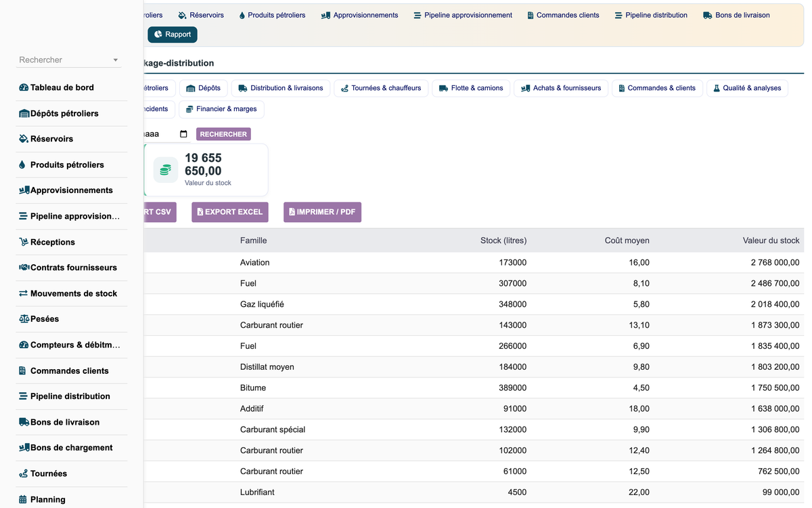Image resolution: width=812 pixels, height=508 pixels.
Task: Switch to Commandes & clients tab
Action: 657,88
